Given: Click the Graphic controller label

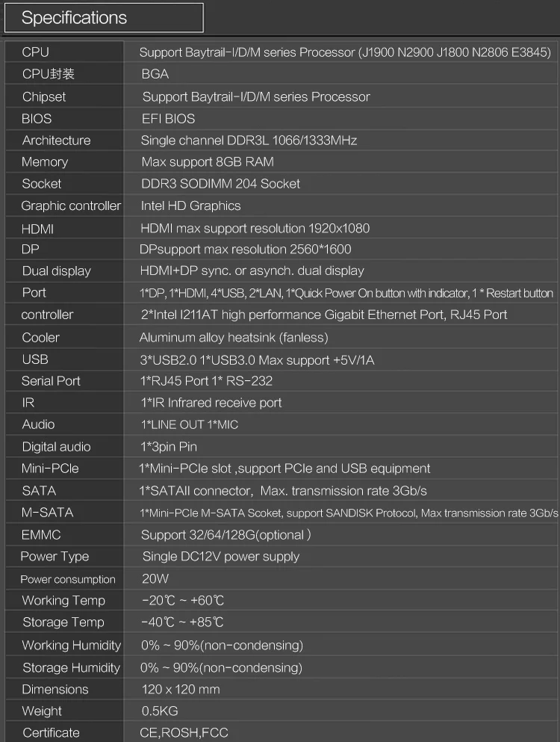Looking at the screenshot, I should pos(71,205).
